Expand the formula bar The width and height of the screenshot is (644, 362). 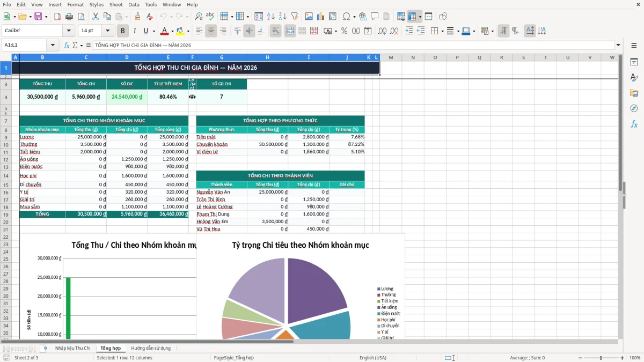[x=618, y=45]
